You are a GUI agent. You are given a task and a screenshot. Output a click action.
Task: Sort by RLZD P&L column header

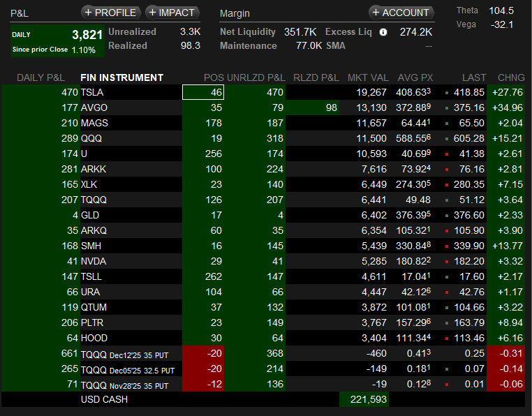(316, 77)
